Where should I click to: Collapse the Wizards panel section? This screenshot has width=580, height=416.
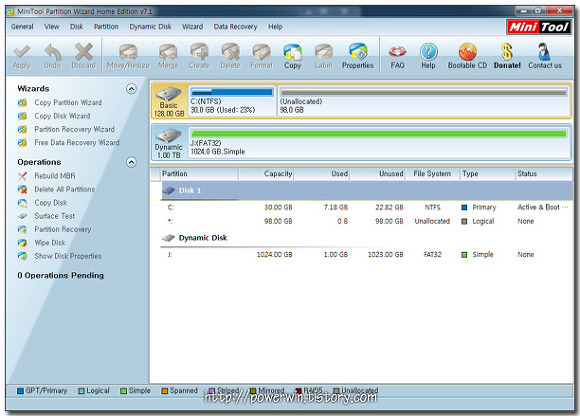[x=131, y=89]
